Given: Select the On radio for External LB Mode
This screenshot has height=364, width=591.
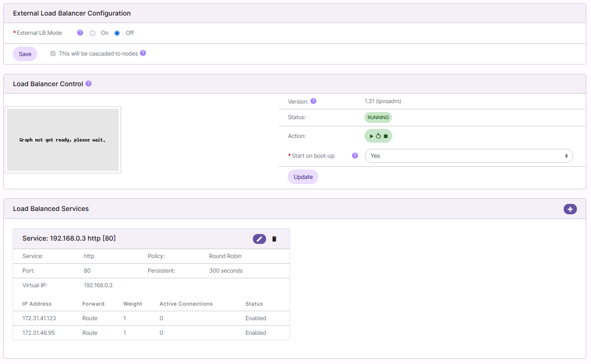Looking at the screenshot, I should click(x=92, y=33).
